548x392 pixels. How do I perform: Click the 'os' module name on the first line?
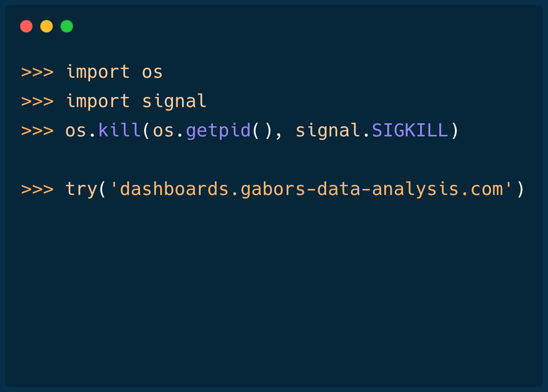[x=152, y=72]
